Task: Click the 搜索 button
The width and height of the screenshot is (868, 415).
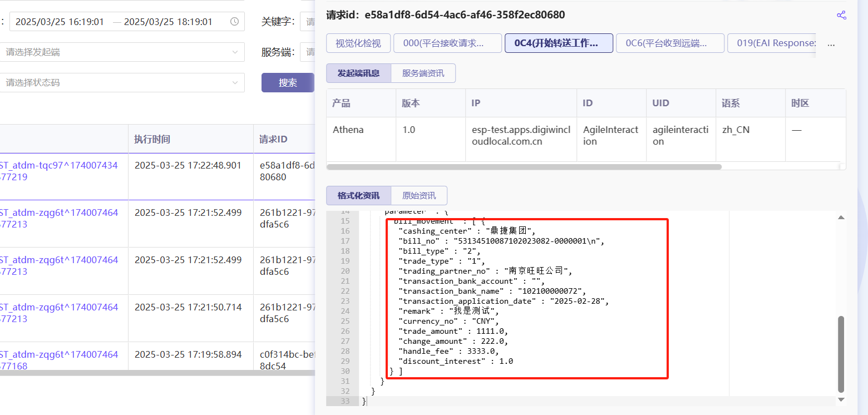Action: 288,83
